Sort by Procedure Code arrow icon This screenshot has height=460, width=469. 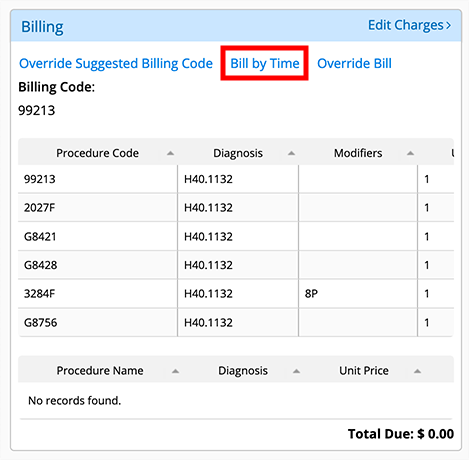[170, 153]
